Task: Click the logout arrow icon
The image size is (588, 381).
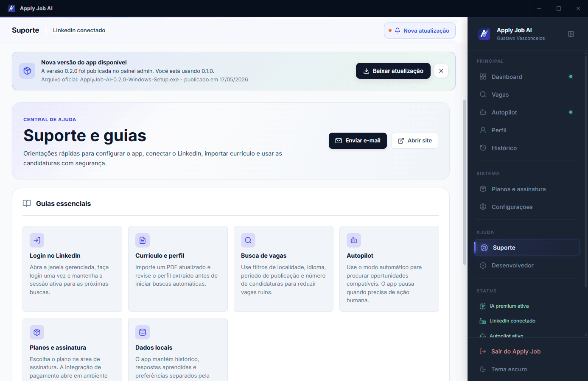Action: [x=482, y=351]
